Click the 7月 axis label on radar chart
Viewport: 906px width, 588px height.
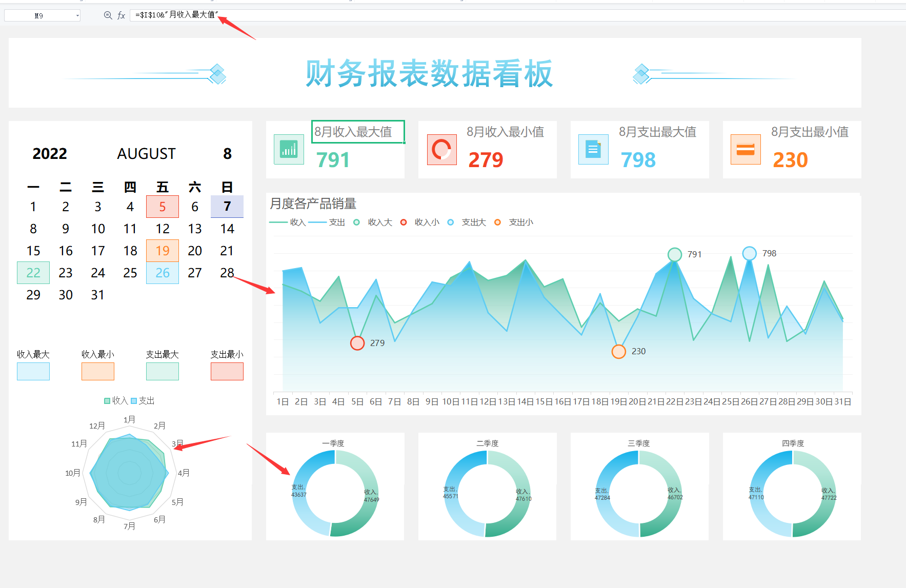pyautogui.click(x=129, y=526)
